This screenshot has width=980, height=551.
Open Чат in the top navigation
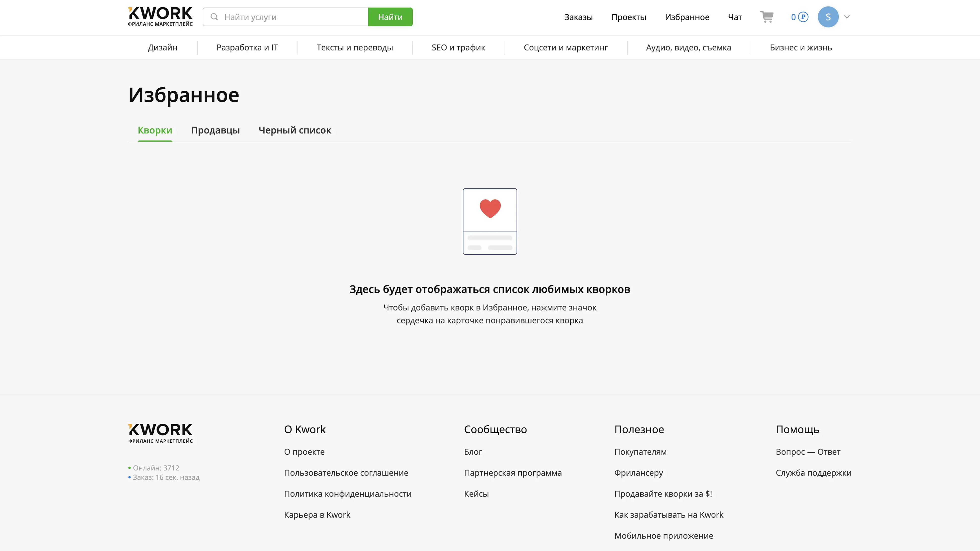pos(735,17)
